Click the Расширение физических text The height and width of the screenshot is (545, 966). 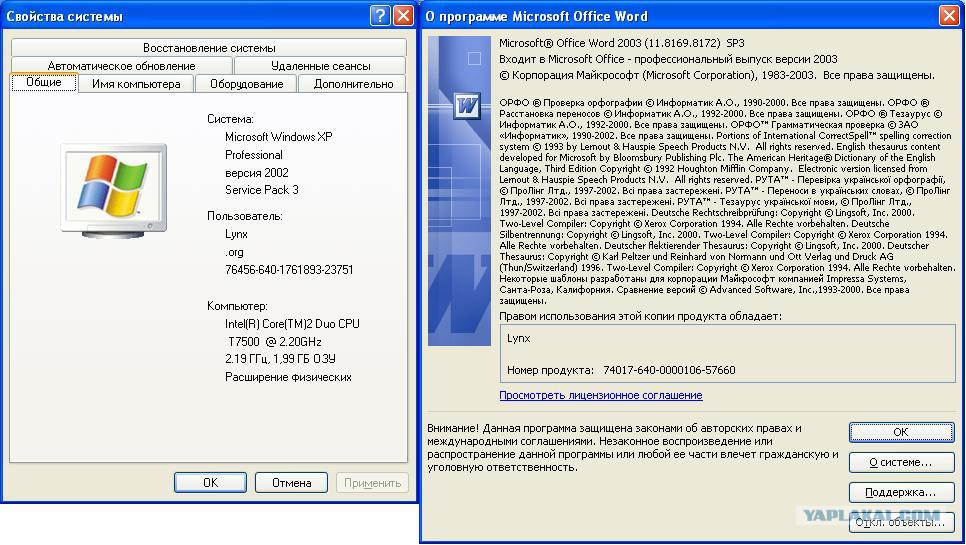click(x=288, y=377)
